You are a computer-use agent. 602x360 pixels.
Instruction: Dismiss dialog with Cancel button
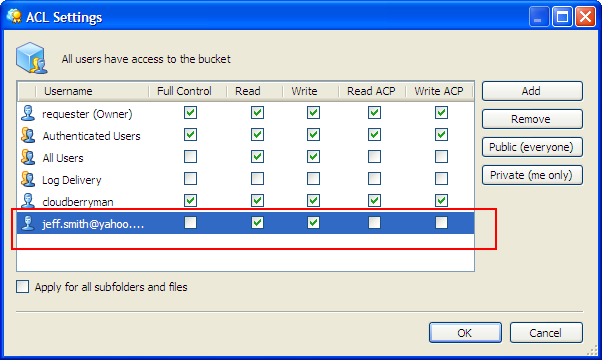[546, 332]
